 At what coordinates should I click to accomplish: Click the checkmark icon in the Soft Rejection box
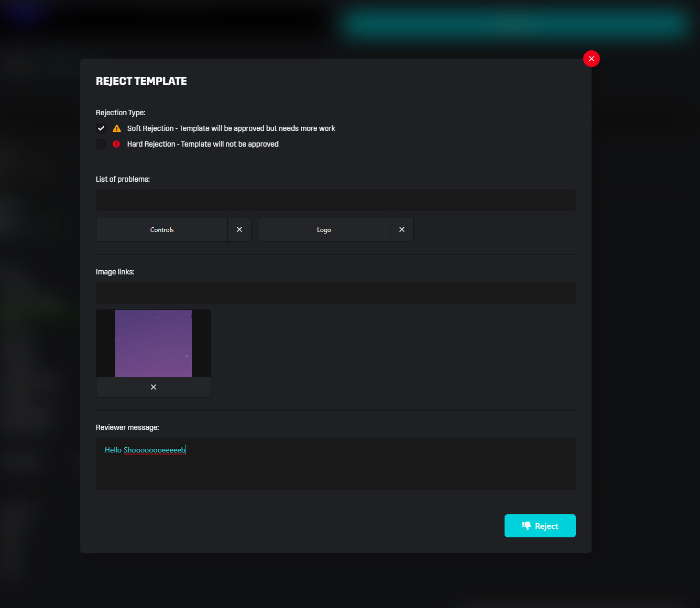tap(101, 128)
